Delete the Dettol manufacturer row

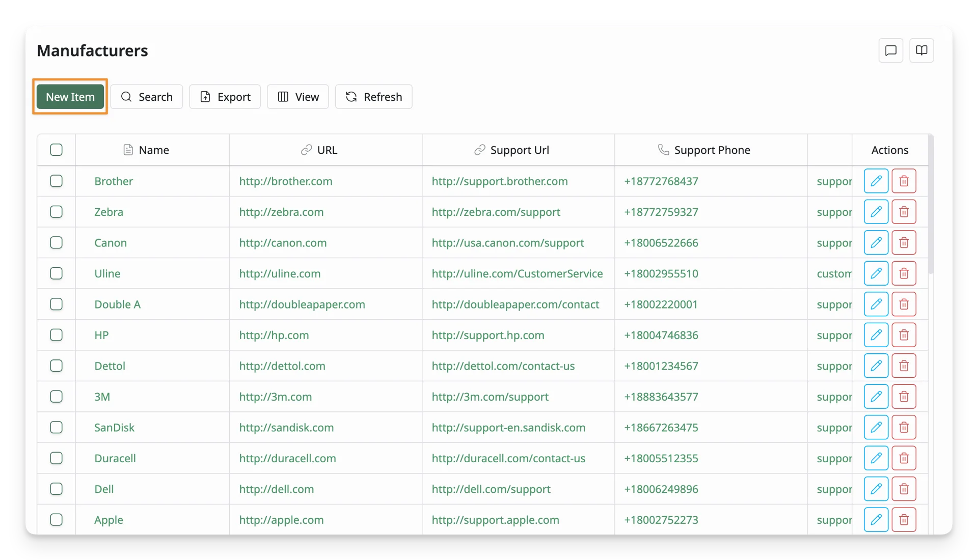904,366
